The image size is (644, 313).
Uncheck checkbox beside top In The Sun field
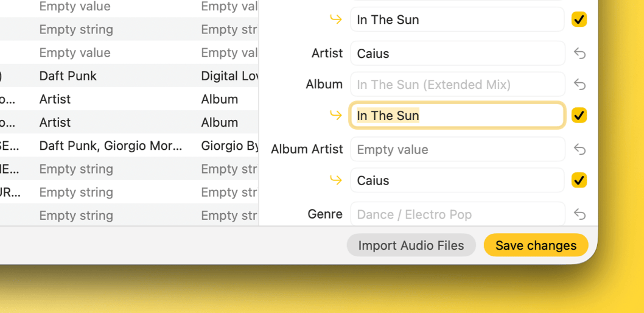click(x=579, y=19)
